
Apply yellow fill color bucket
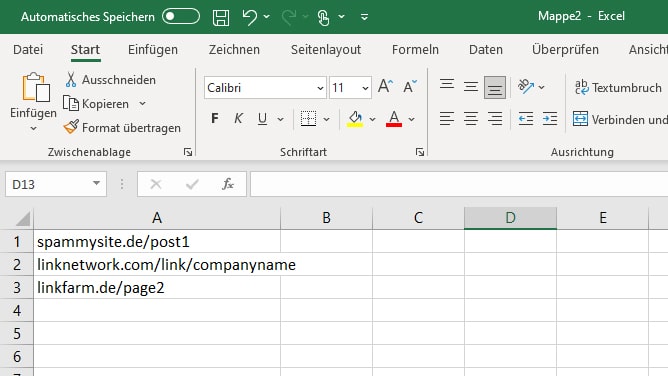(355, 119)
